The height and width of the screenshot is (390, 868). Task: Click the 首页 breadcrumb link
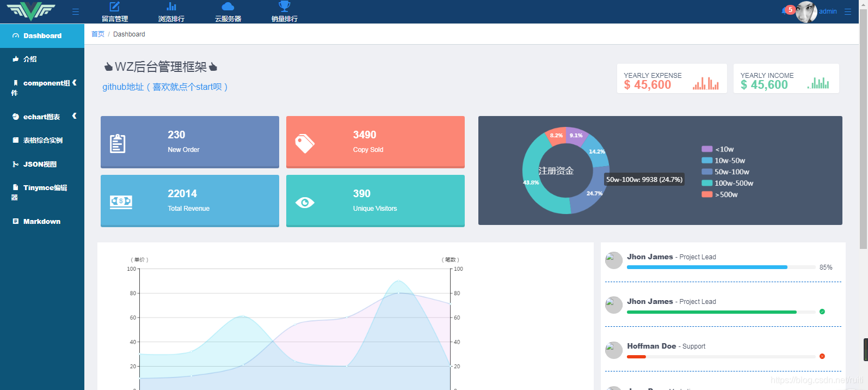pyautogui.click(x=98, y=34)
